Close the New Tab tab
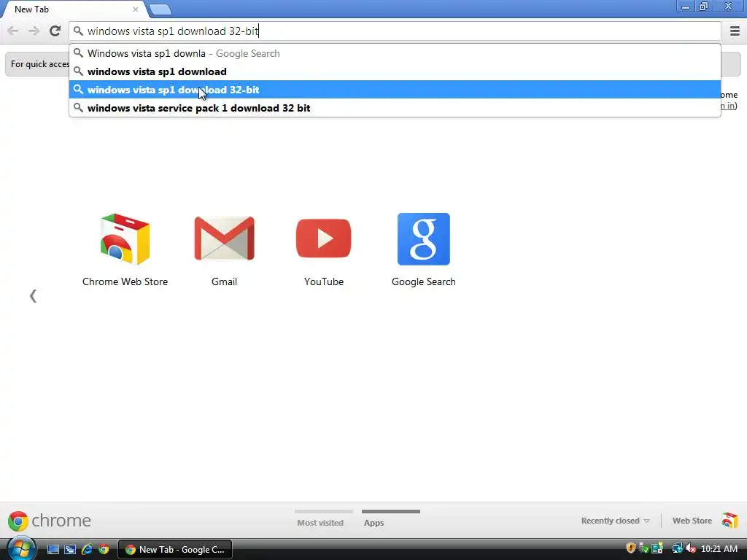The height and width of the screenshot is (560, 747). pyautogui.click(x=135, y=9)
